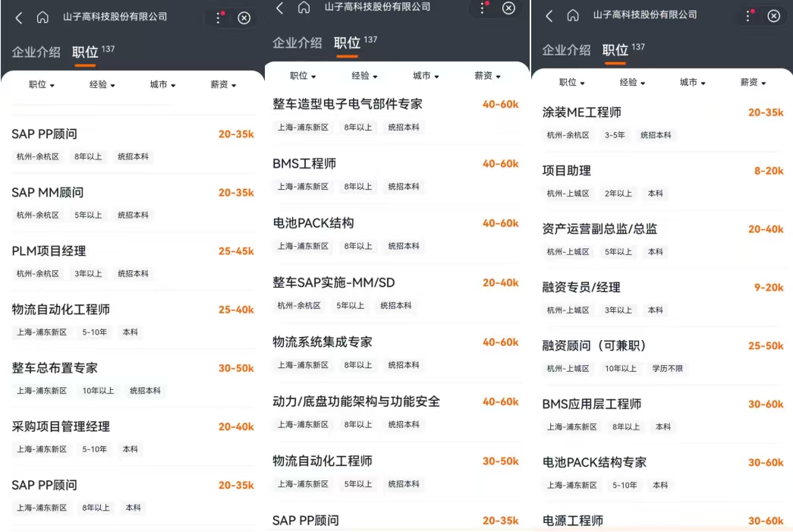Open the PLM项目经理 job listing
The width and height of the screenshot is (793, 532).
pos(133,262)
